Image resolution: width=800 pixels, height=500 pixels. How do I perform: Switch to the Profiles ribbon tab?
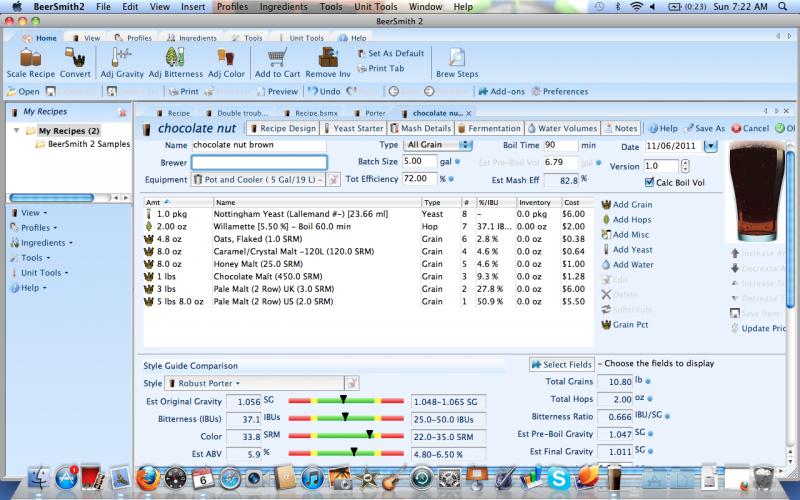point(133,38)
